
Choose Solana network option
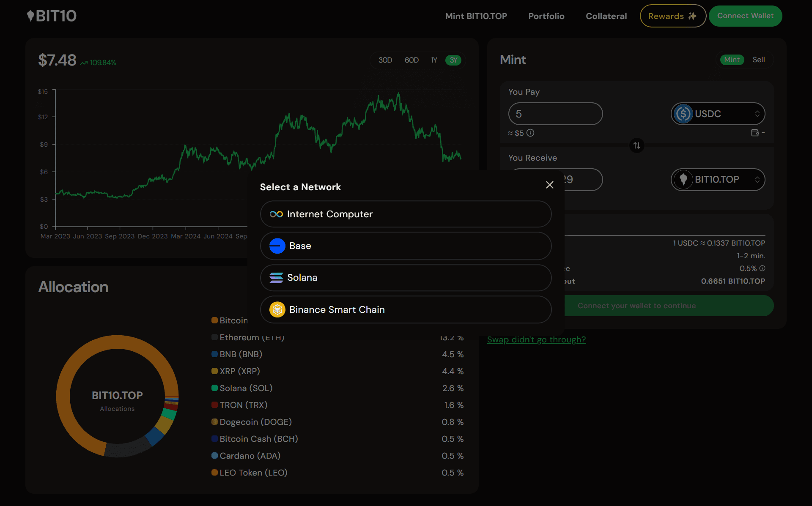(x=406, y=277)
